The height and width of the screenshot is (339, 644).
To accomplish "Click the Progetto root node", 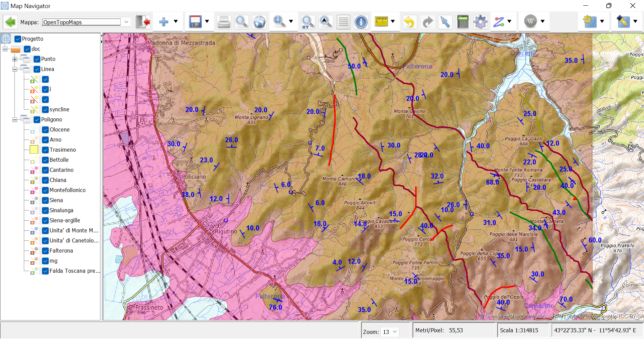I will [33, 39].
